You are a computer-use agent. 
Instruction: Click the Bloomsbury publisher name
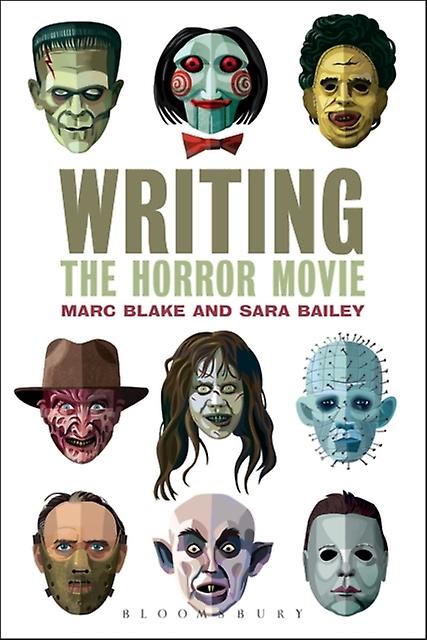click(214, 613)
